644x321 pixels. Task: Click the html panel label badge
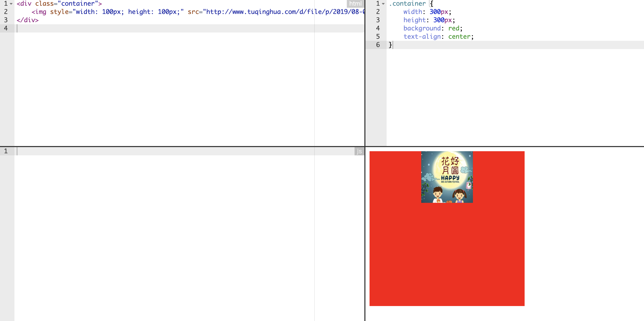(355, 4)
